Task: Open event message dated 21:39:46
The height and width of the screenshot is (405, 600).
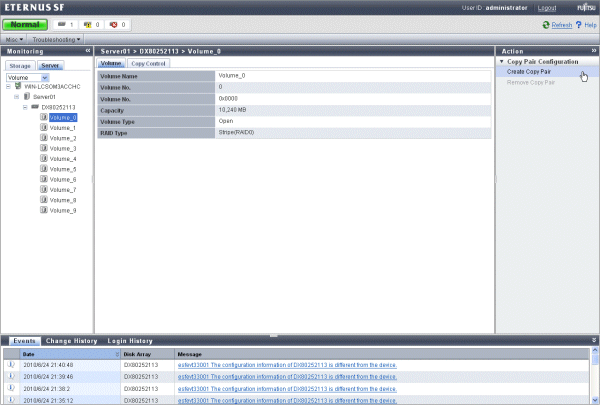Action: (x=287, y=377)
